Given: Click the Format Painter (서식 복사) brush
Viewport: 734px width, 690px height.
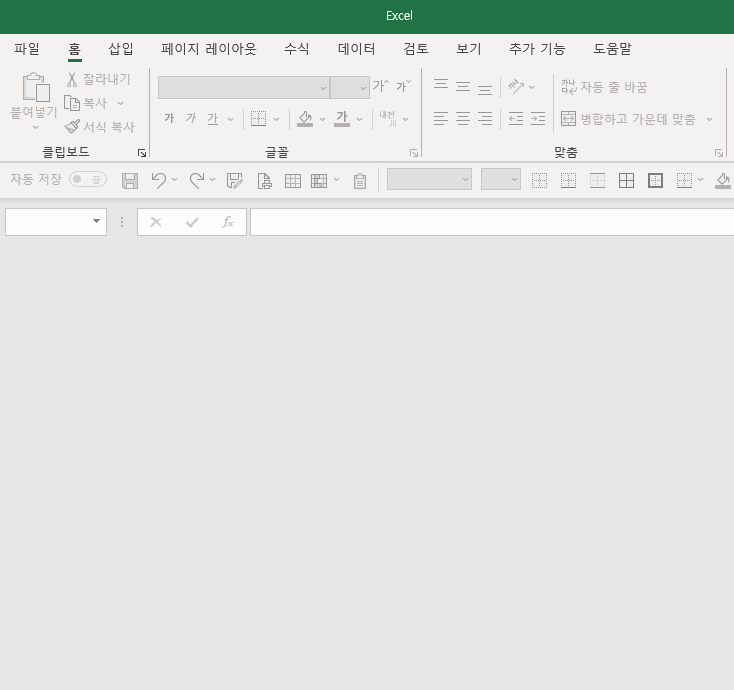Looking at the screenshot, I should [72, 126].
